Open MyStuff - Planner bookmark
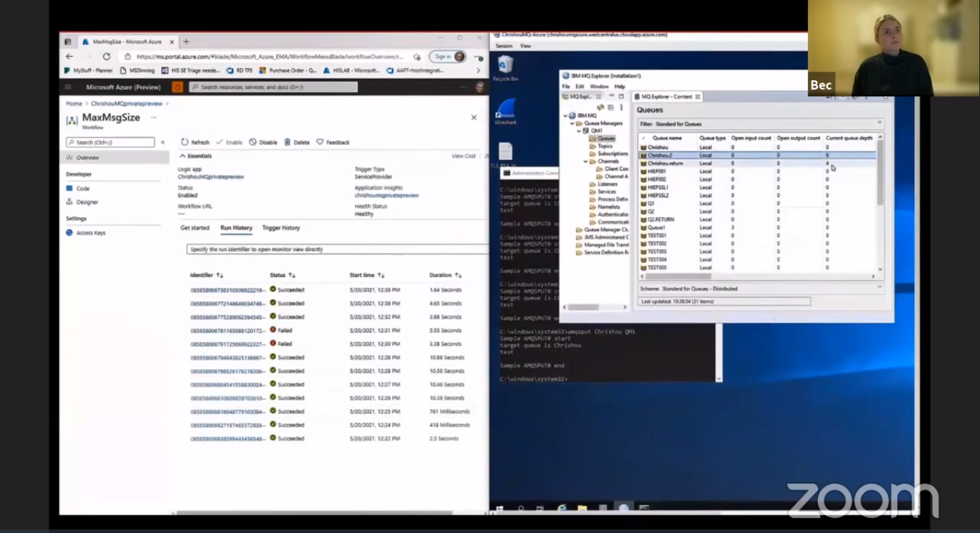The image size is (980, 533). click(x=89, y=70)
